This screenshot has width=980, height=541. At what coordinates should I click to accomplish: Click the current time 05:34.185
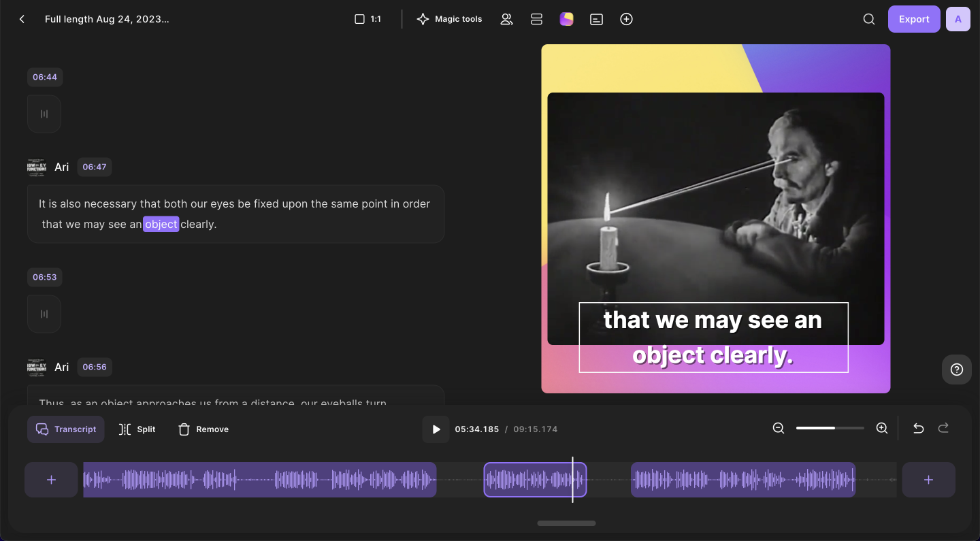point(477,429)
